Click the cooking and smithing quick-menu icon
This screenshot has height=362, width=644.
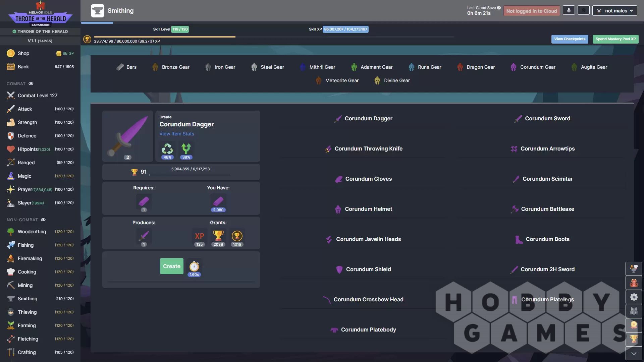(x=634, y=268)
